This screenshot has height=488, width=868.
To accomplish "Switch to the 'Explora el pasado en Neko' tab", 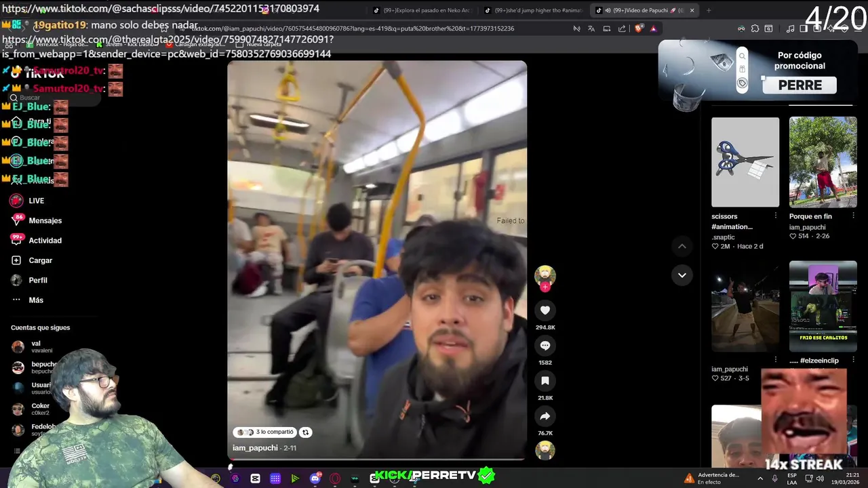I will pyautogui.click(x=422, y=10).
